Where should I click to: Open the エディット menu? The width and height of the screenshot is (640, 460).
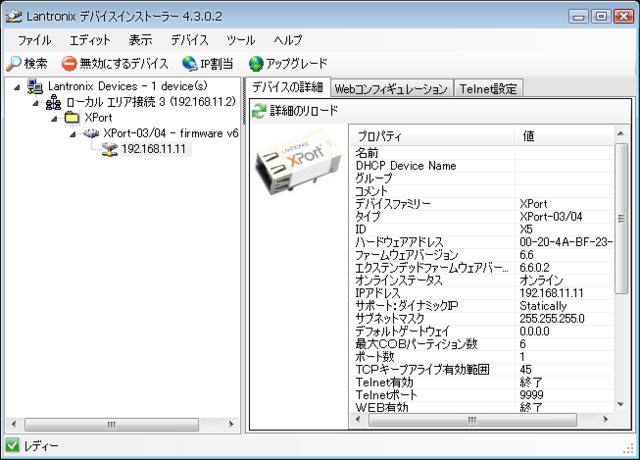90,40
